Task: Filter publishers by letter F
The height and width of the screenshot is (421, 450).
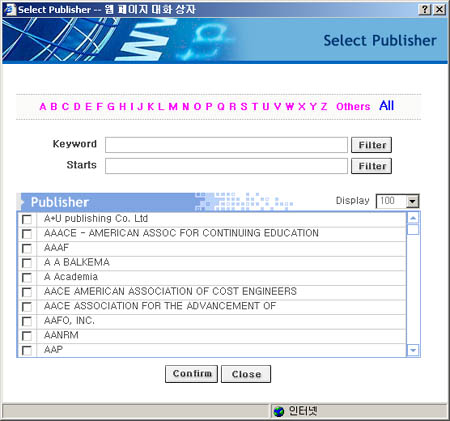Action: coord(99,107)
